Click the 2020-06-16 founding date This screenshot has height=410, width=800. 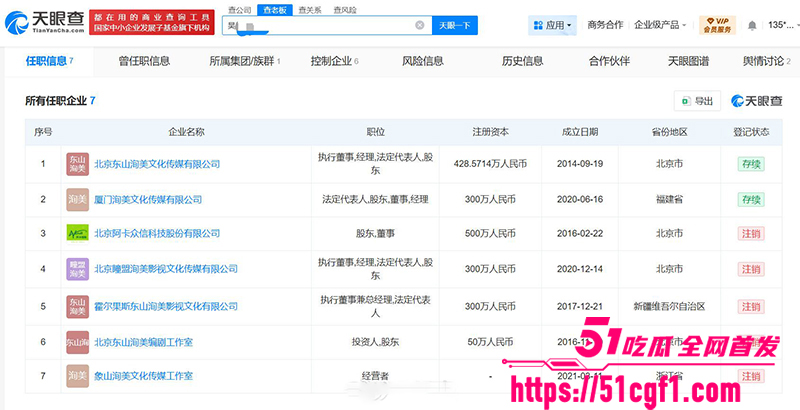580,199
